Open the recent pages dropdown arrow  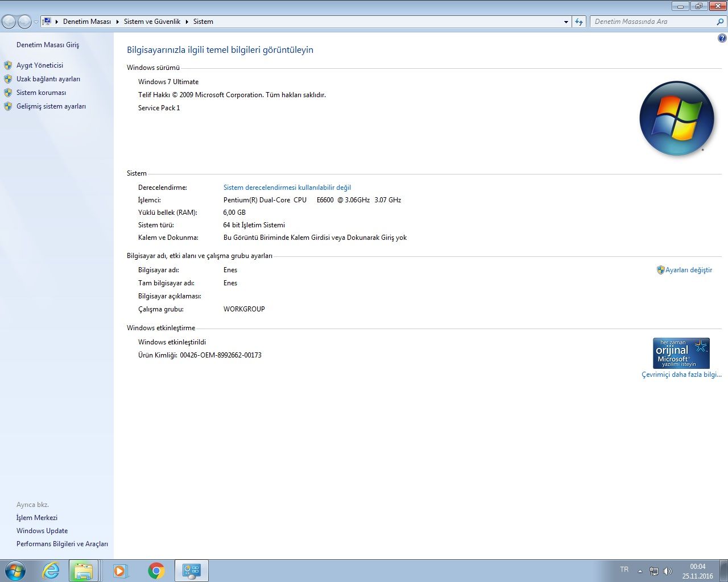36,22
